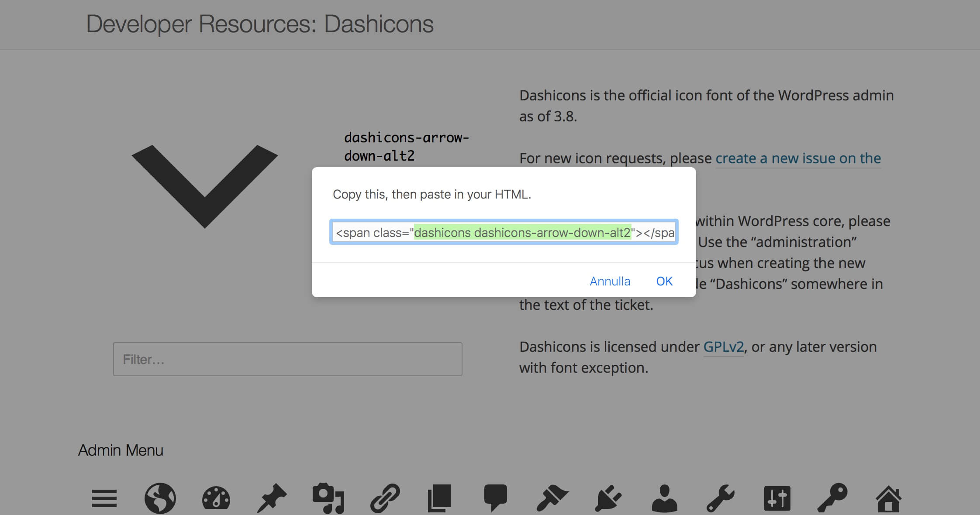Select the globe site dashicon
The height and width of the screenshot is (515, 980).
(160, 498)
